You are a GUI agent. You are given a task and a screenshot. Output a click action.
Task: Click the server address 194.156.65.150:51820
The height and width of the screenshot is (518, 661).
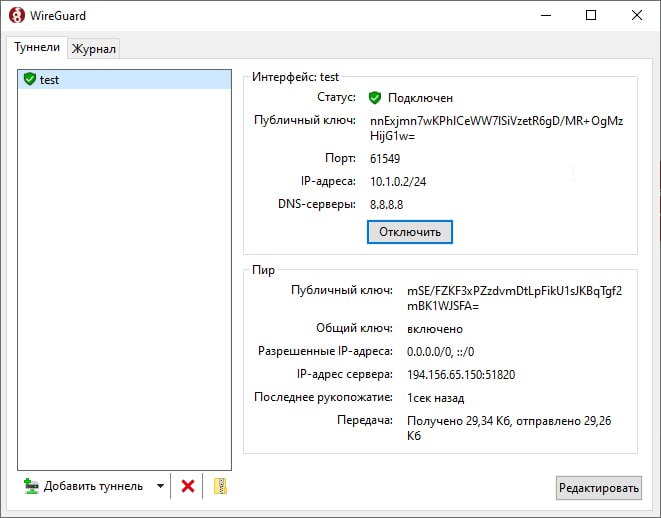[461, 375]
